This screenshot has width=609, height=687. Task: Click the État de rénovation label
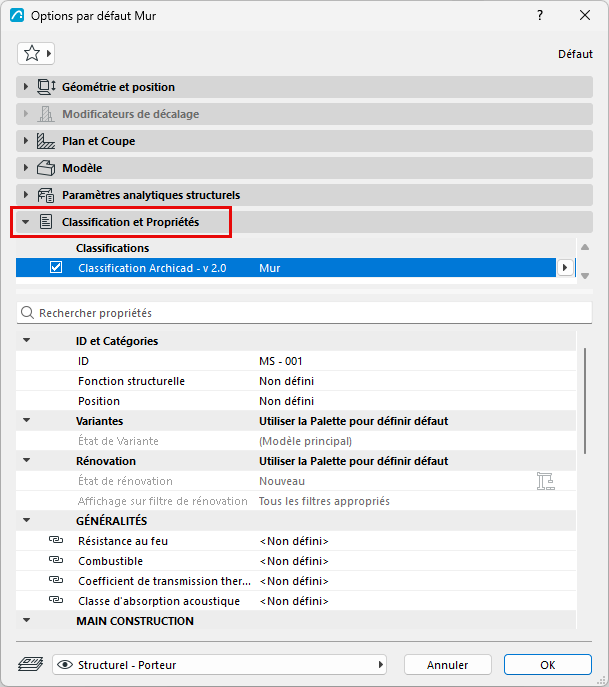click(125, 481)
